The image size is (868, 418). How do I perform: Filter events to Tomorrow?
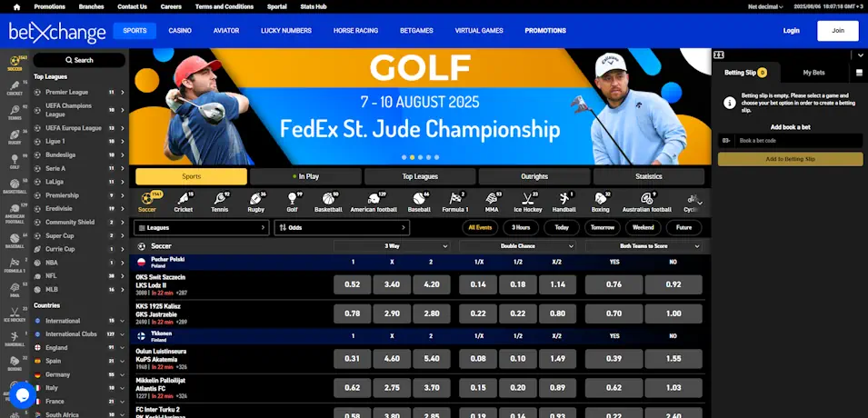(x=603, y=227)
